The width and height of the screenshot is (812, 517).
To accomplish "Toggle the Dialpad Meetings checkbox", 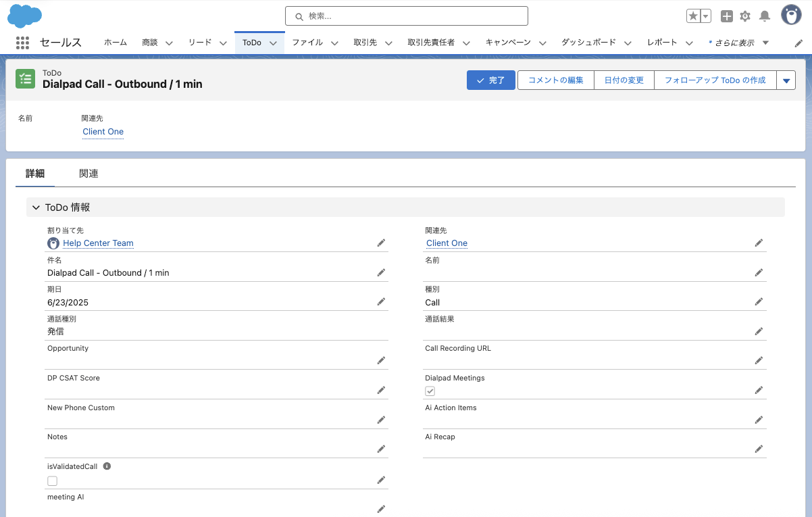I will [430, 391].
